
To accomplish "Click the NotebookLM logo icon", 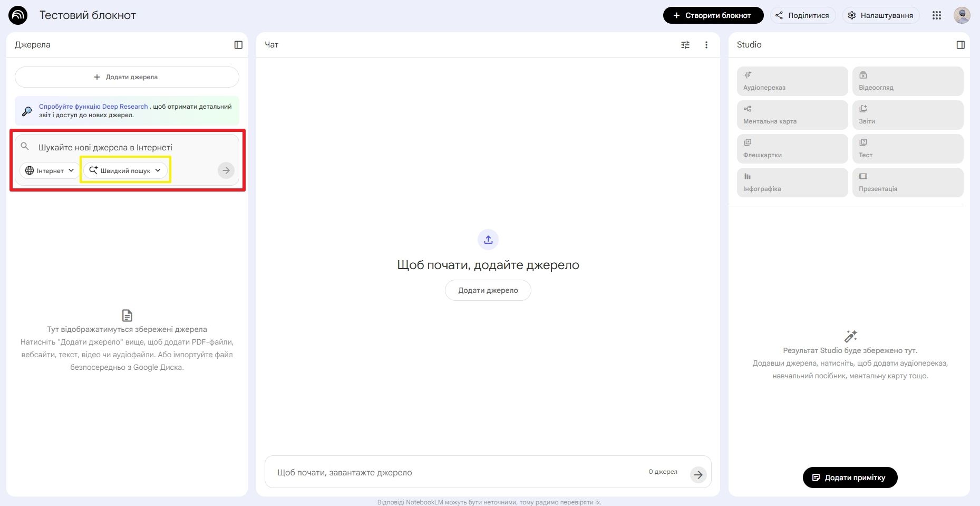I will [18, 15].
